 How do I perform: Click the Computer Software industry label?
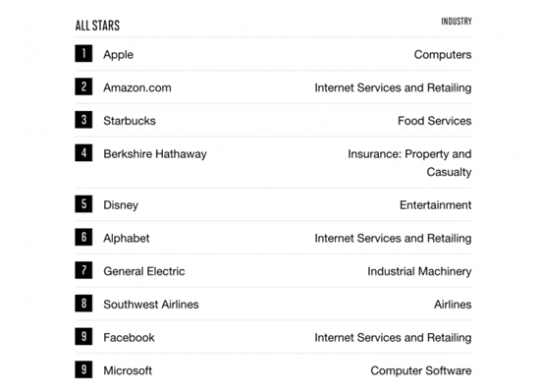[x=421, y=370]
